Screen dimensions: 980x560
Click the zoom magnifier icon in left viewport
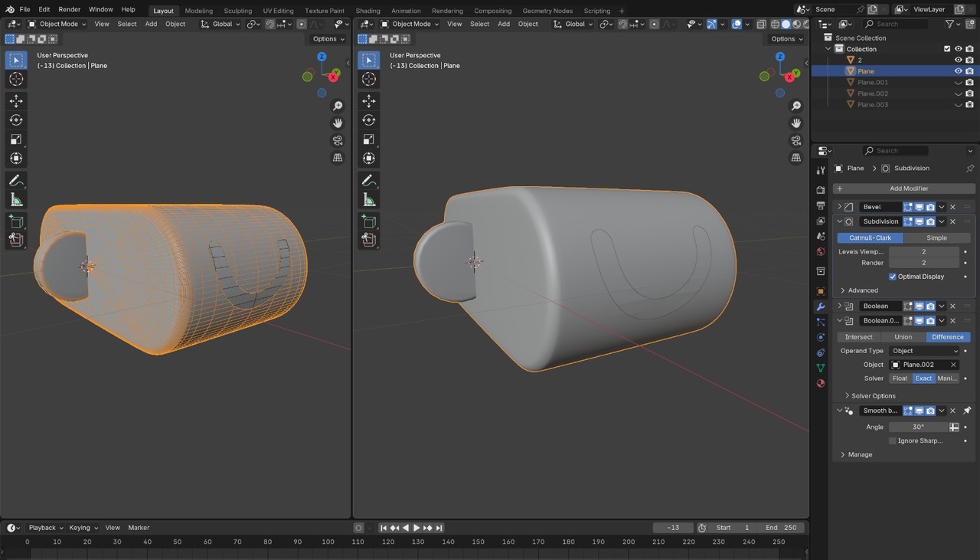point(338,106)
